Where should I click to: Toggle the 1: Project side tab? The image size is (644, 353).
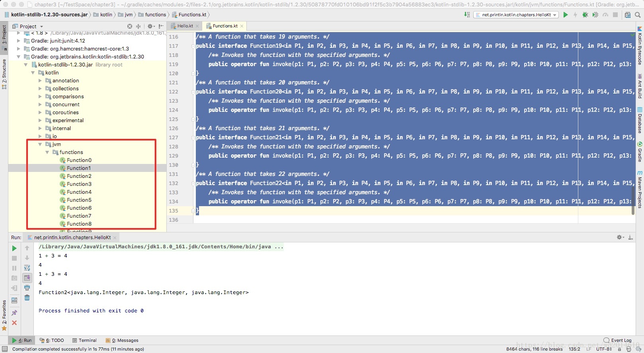coord(4,38)
